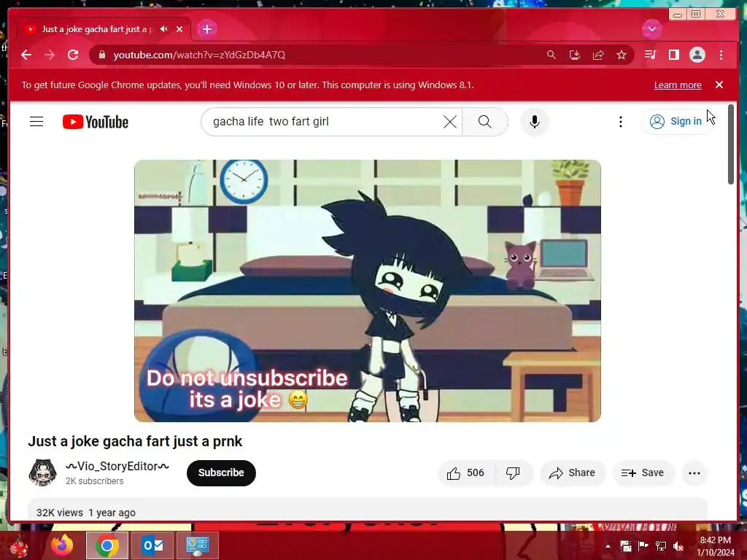
Task: Share the video
Action: point(572,472)
